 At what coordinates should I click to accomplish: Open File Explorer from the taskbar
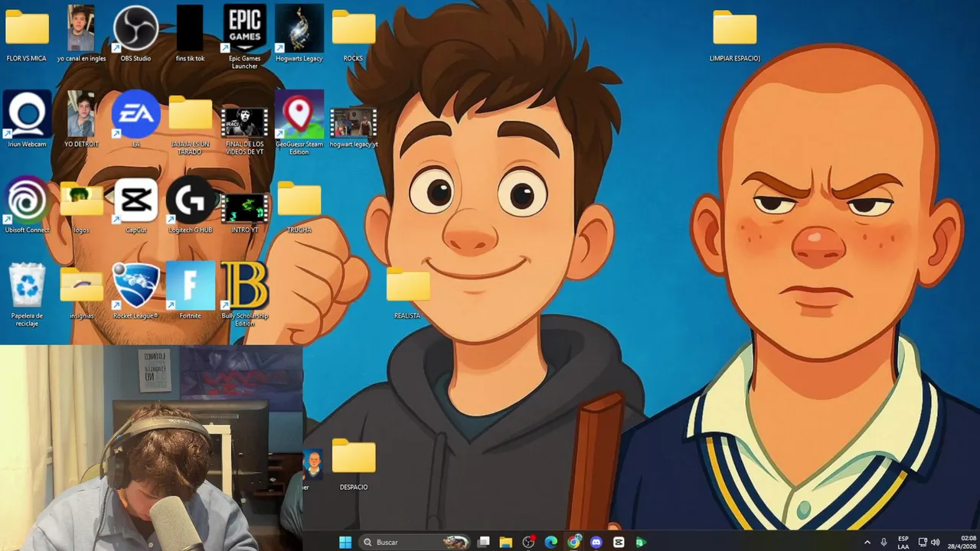[505, 542]
